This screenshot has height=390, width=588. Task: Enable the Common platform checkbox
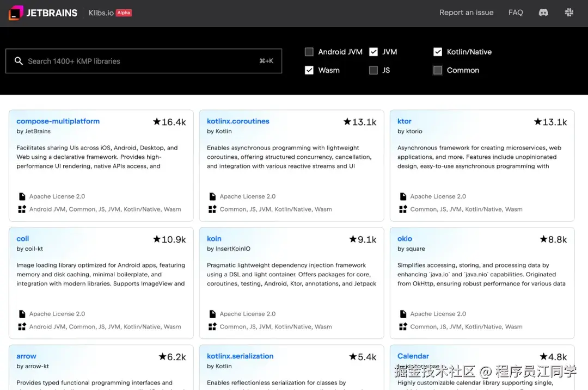[438, 70]
